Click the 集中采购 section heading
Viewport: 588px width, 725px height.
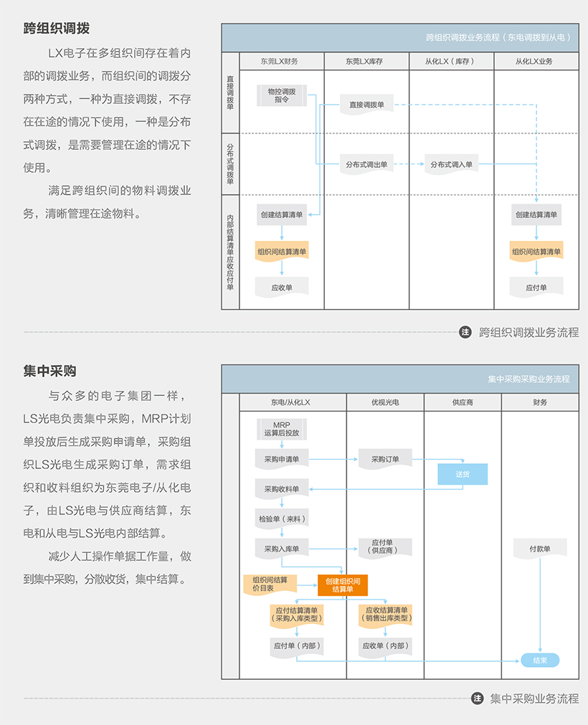coord(49,371)
